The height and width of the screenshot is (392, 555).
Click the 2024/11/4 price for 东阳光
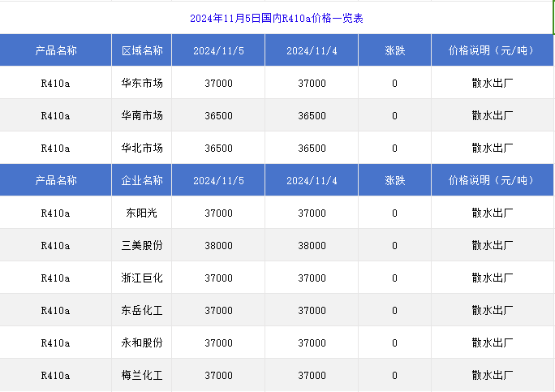point(312,213)
